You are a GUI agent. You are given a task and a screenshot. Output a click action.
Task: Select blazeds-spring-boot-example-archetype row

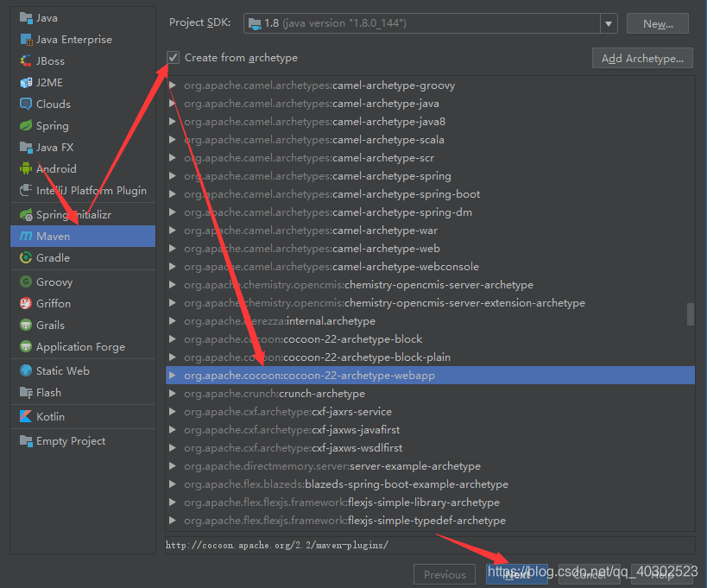430,484
